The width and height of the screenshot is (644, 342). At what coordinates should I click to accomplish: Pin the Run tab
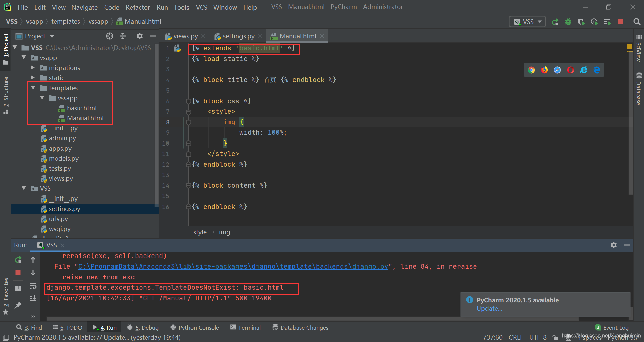(18, 305)
